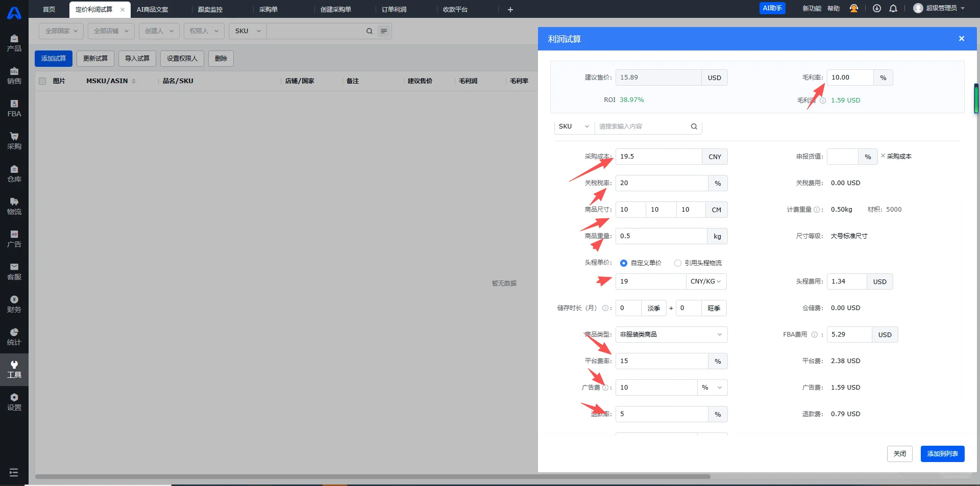
Task: Open the 商品类型 dropdown
Action: 671,335
